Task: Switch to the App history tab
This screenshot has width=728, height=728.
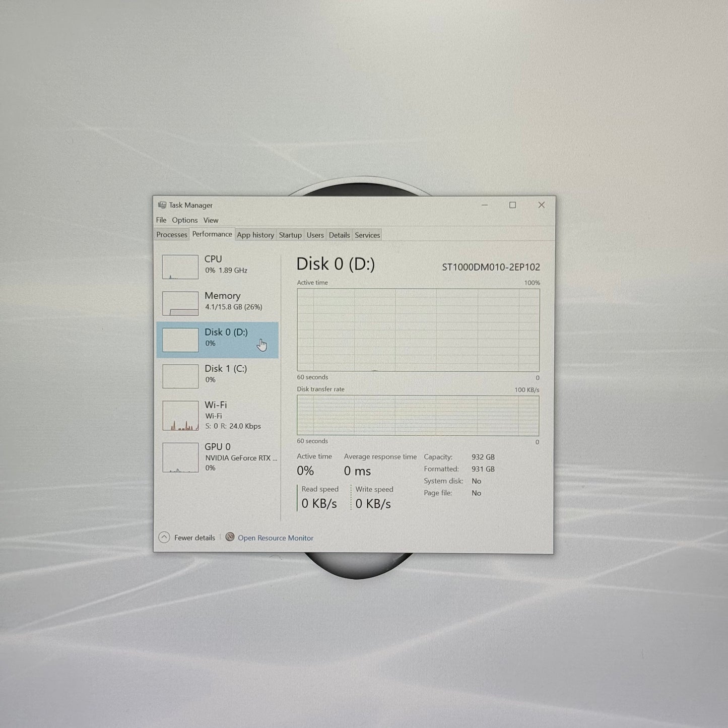Action: tap(255, 235)
